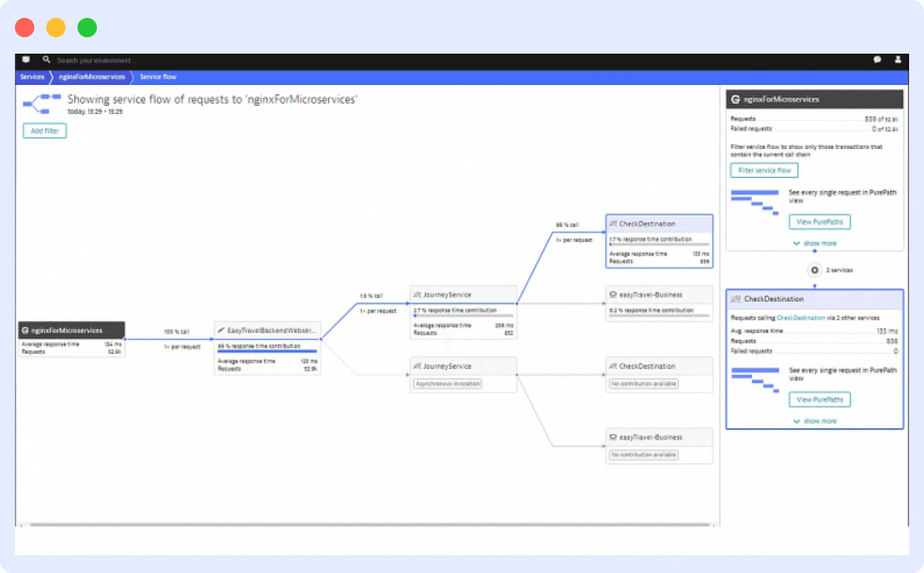Select the easyTravel-Business node with 0.2 % contribution
Image resolution: width=924 pixels, height=573 pixels.
click(x=659, y=304)
